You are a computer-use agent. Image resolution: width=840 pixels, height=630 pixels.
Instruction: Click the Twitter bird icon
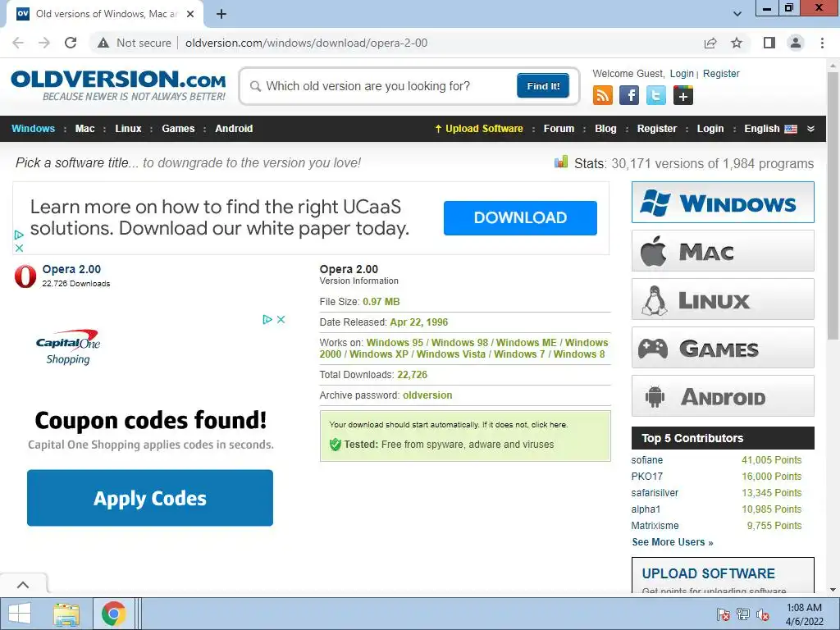click(x=655, y=95)
